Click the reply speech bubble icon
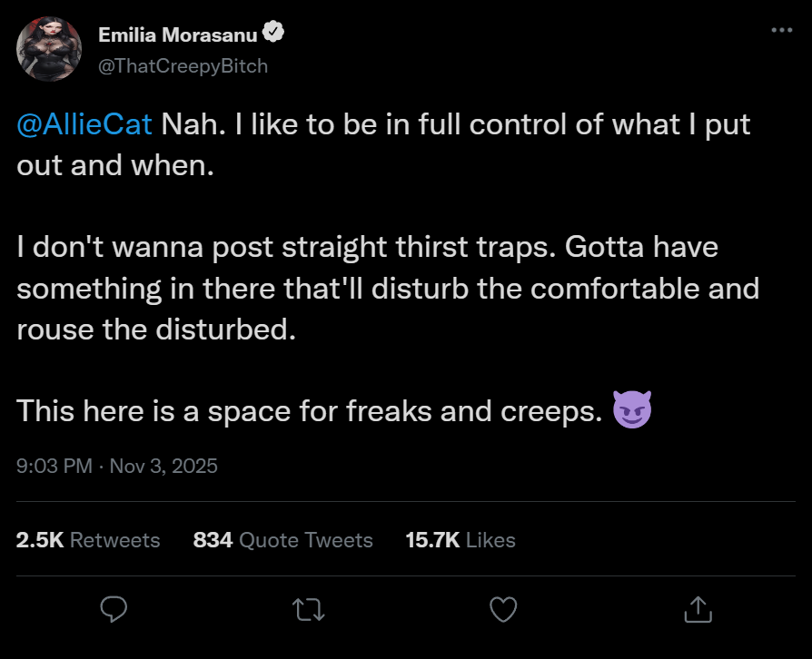The image size is (812, 659). coord(114,609)
